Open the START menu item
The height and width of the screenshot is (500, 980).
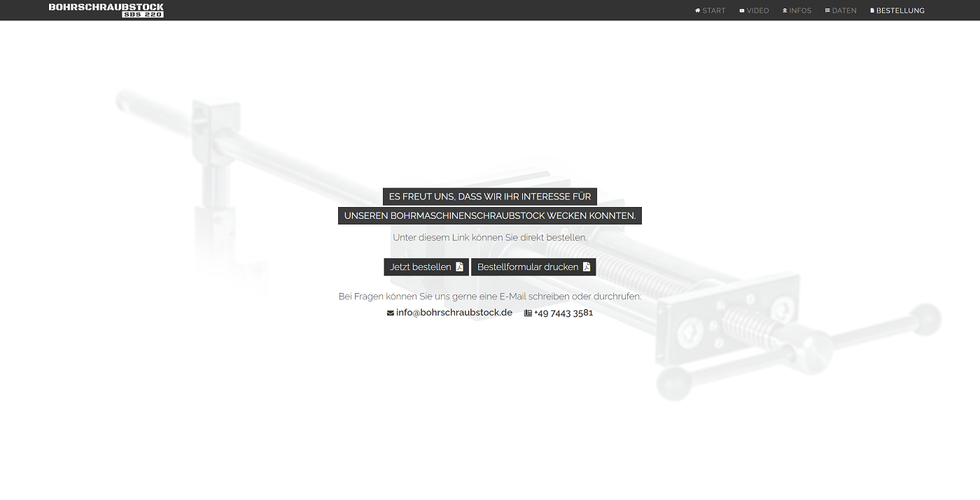point(714,10)
